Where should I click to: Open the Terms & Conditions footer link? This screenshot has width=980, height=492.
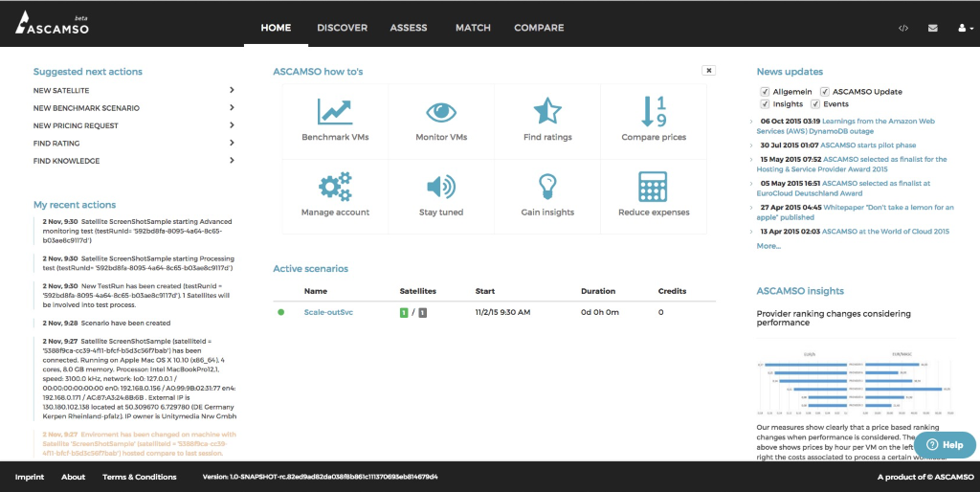pos(140,477)
